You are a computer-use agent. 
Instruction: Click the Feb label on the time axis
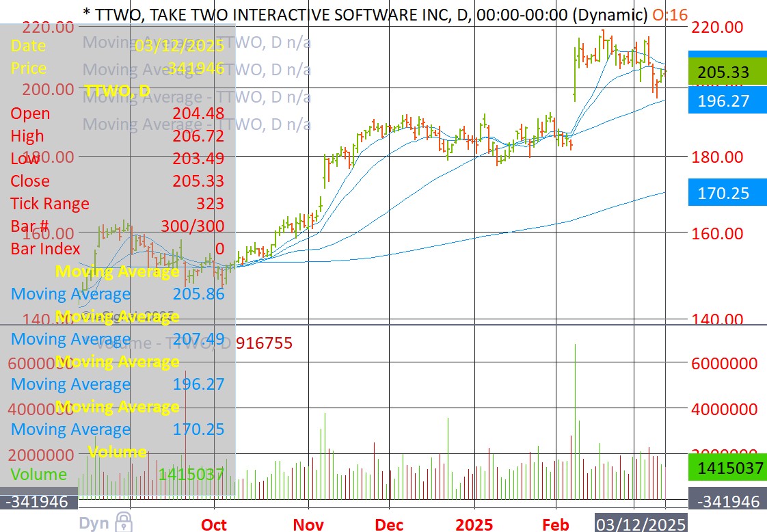[x=556, y=524]
